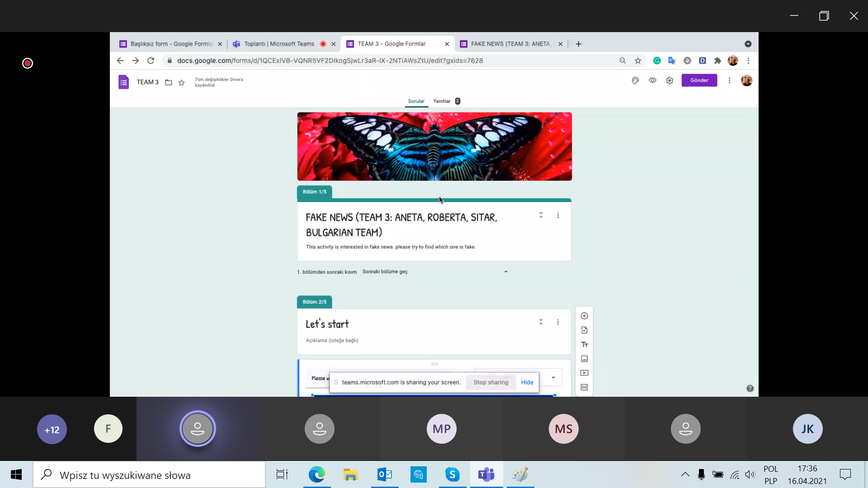Move form to folder icon
Viewport: 868px width, 488px height.
point(169,82)
